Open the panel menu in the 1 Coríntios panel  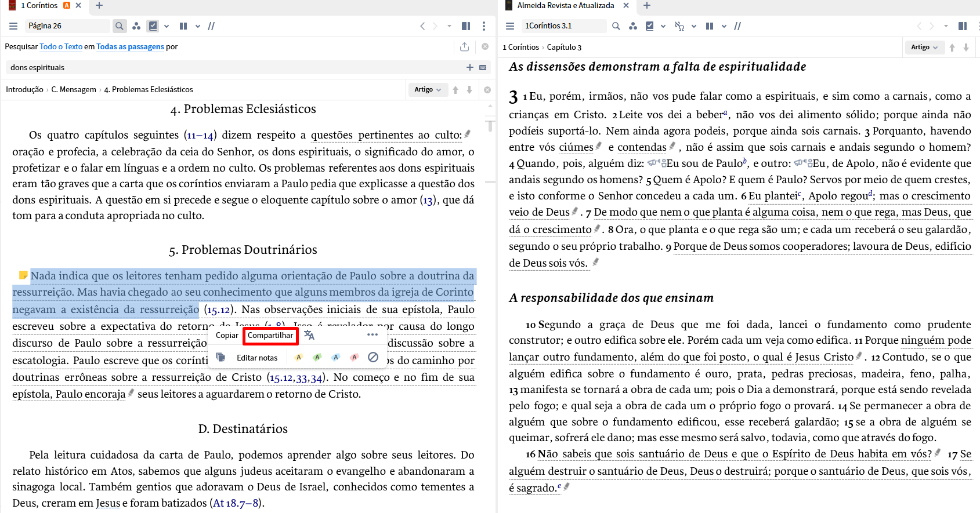[x=13, y=26]
